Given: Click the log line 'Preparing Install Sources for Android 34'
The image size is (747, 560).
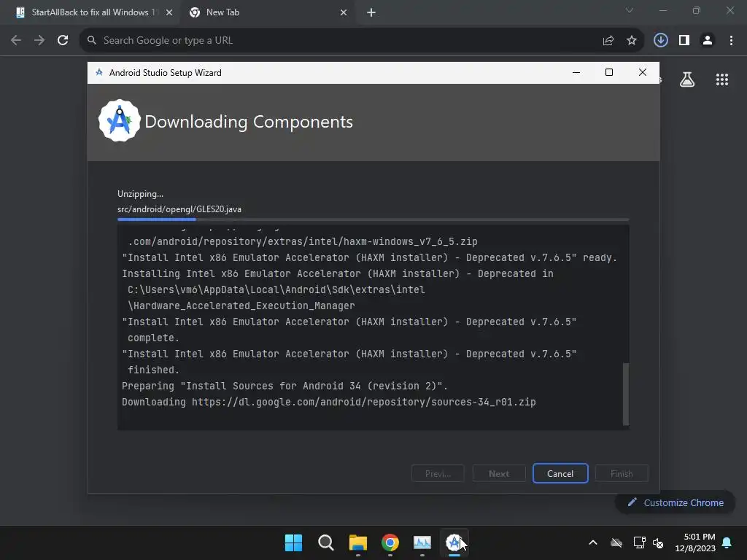Looking at the screenshot, I should pyautogui.click(x=285, y=386).
